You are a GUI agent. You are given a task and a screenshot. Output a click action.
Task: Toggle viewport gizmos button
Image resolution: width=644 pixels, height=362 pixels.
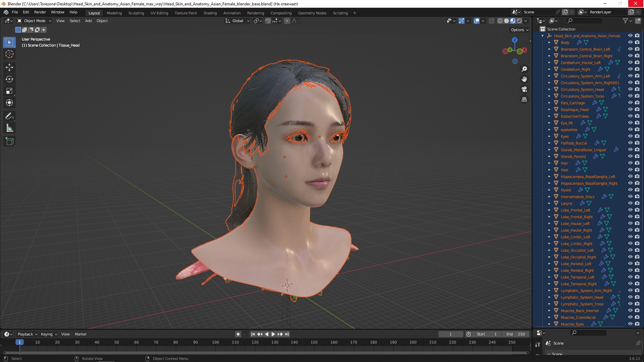pos(462,21)
